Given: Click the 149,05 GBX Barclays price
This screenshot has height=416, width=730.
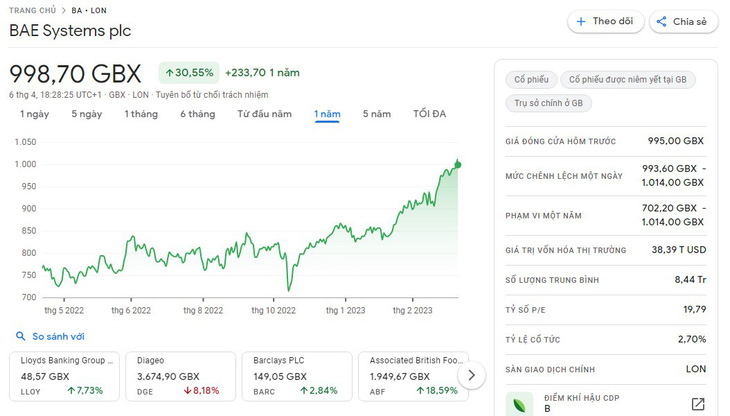Looking at the screenshot, I should 280,376.
